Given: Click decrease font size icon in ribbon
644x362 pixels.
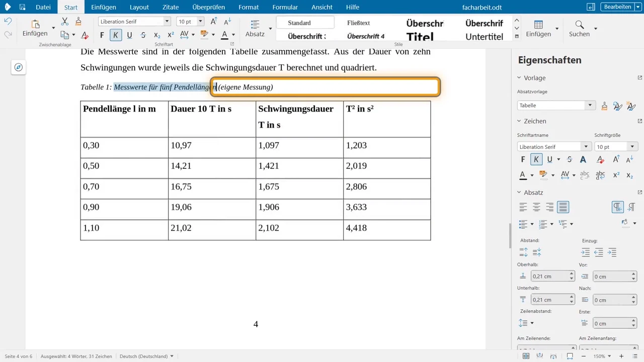Looking at the screenshot, I should pos(227,21).
